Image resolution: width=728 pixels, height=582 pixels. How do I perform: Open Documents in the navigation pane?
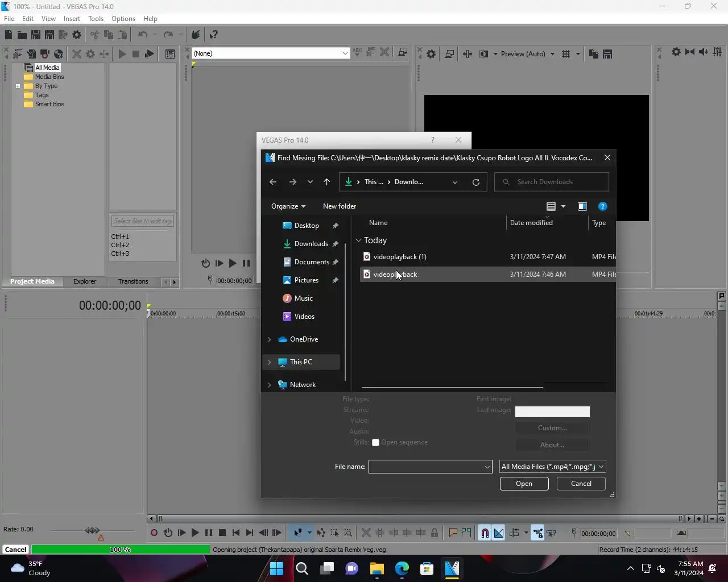312,262
